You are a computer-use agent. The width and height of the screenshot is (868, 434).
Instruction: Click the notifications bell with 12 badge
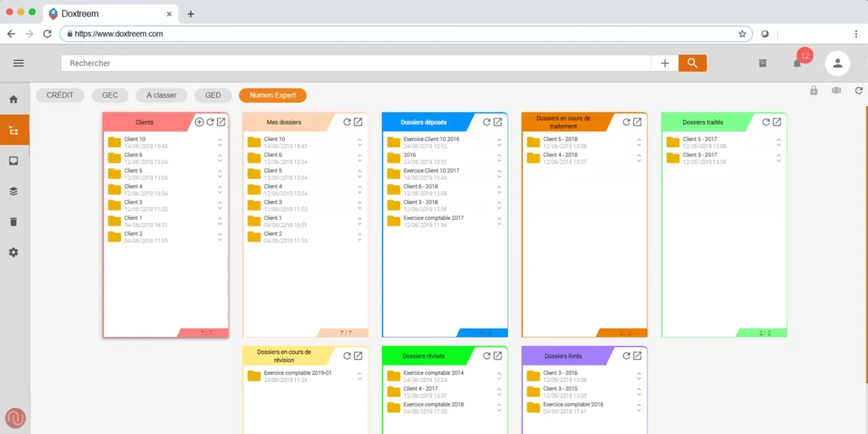797,64
